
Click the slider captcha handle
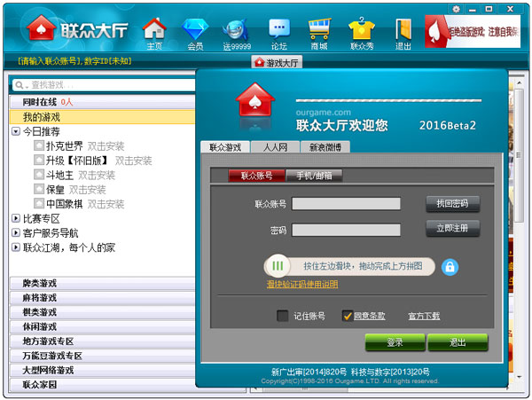coord(278,266)
